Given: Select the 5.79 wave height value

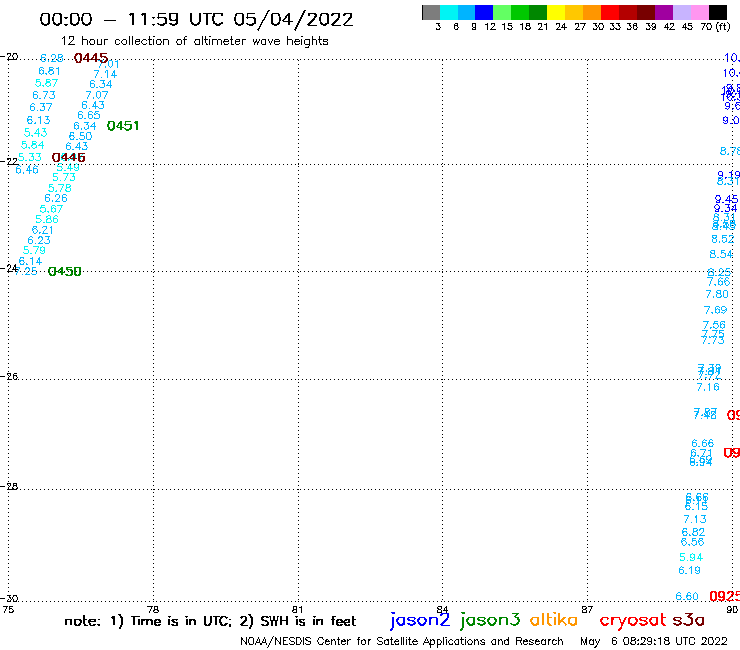Looking at the screenshot, I should click(x=34, y=250).
